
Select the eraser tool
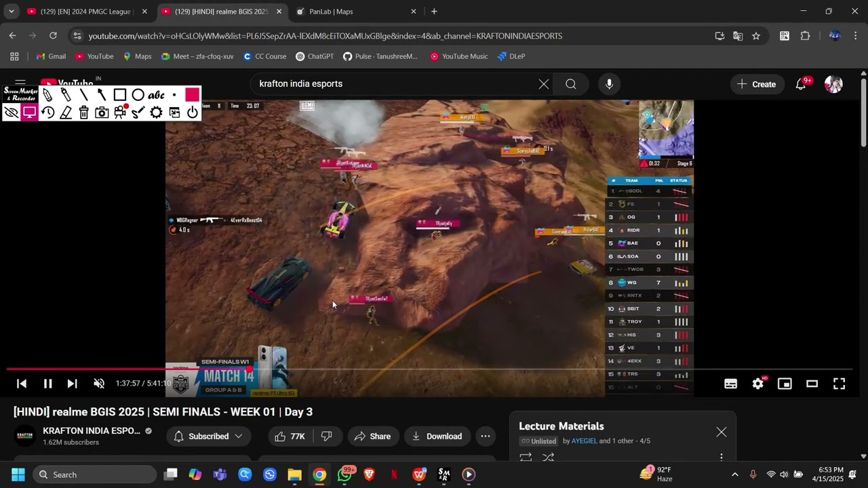66,113
